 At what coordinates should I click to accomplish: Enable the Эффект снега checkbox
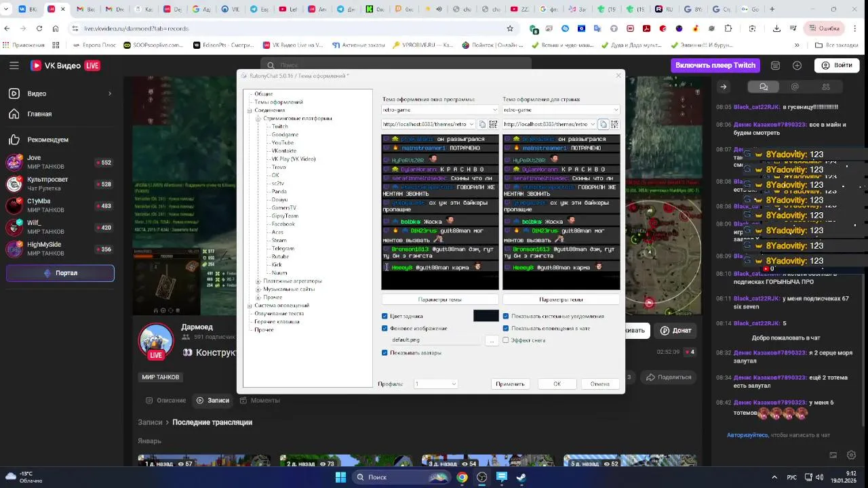coord(506,340)
